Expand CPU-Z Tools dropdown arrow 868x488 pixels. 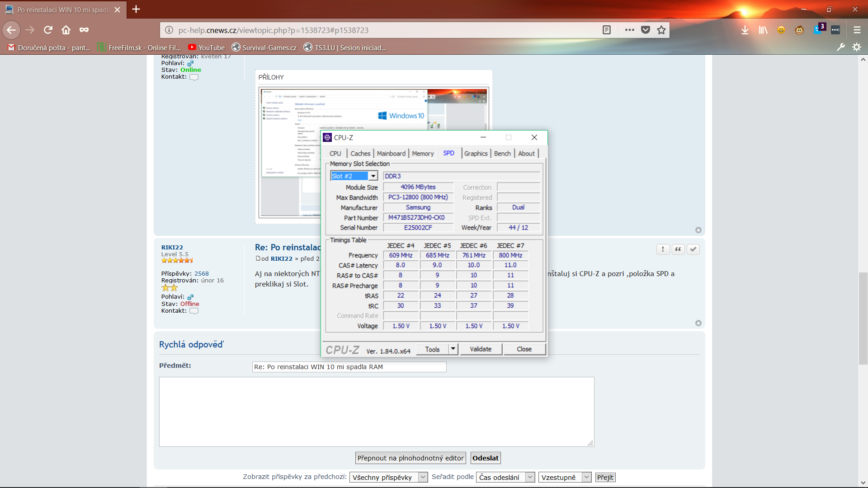pos(453,349)
